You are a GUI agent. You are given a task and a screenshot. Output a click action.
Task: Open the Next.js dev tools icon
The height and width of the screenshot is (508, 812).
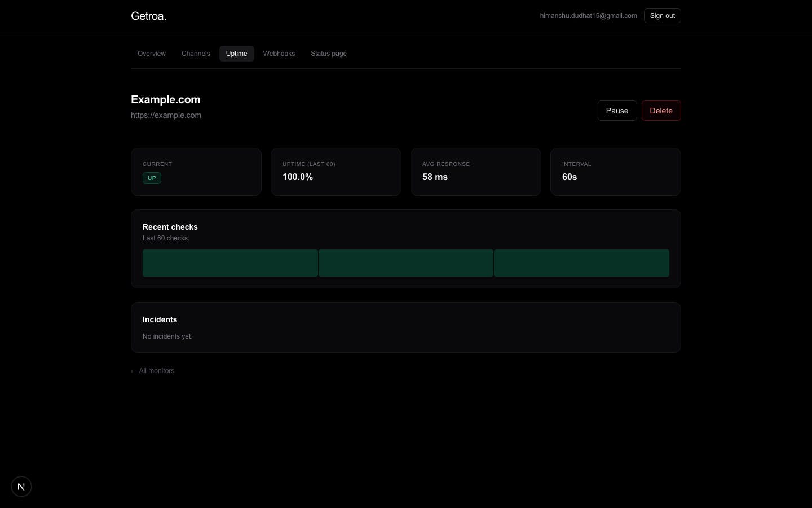click(x=21, y=487)
